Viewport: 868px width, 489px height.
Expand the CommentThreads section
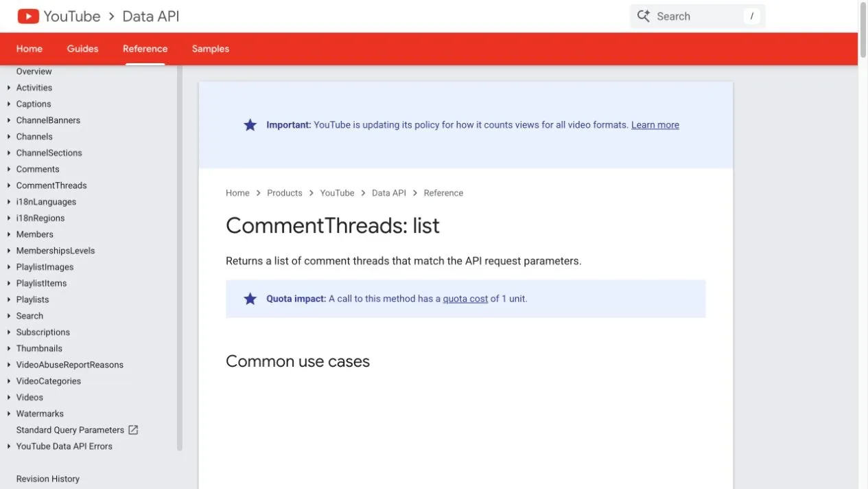pyautogui.click(x=8, y=185)
